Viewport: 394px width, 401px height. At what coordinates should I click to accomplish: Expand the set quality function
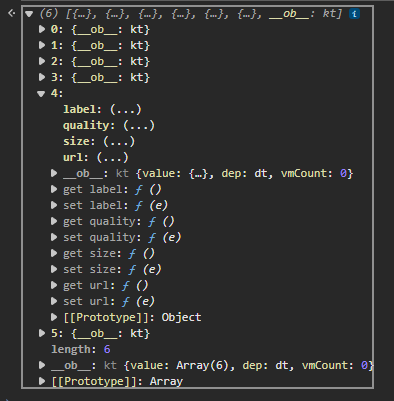(54, 237)
